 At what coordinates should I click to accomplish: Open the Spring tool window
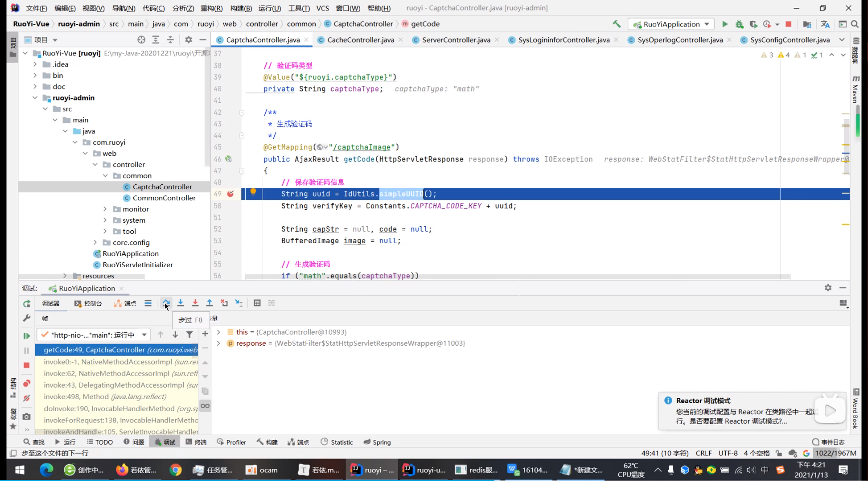pos(377,442)
